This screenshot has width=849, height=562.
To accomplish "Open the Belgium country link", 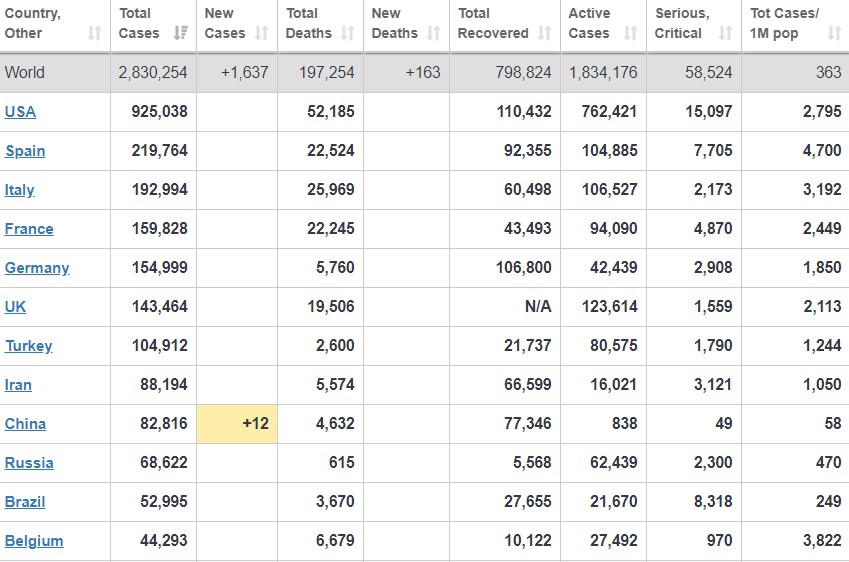I will [34, 541].
